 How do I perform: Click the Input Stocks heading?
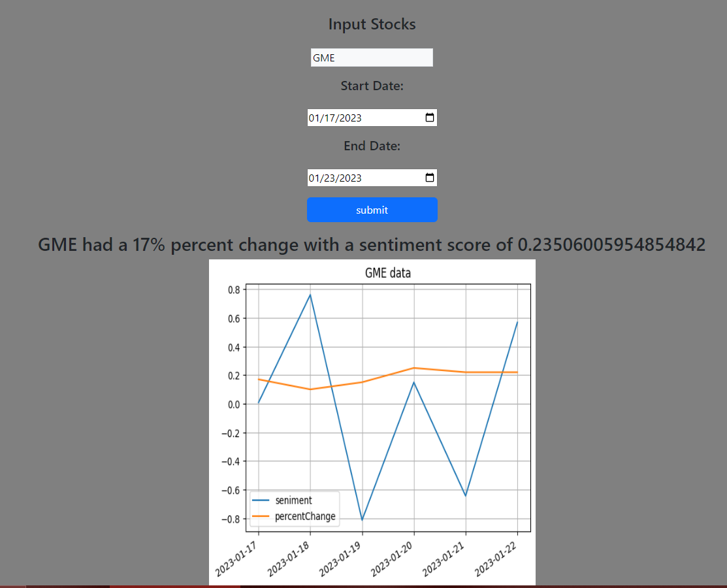tap(372, 24)
